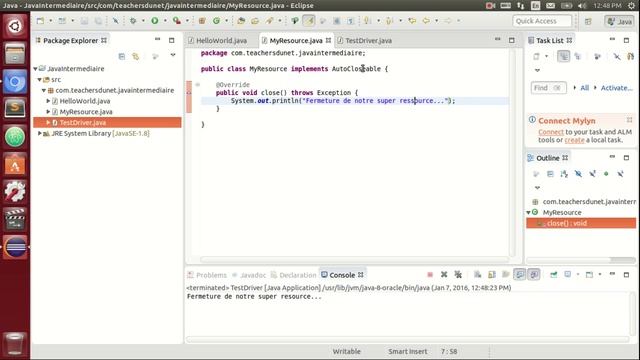
Task: Expand JRE System Library node
Action: tap(40, 133)
